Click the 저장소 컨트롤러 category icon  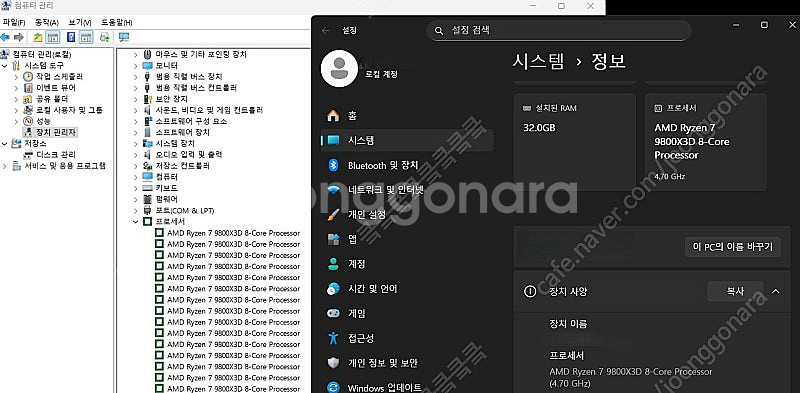pos(147,166)
